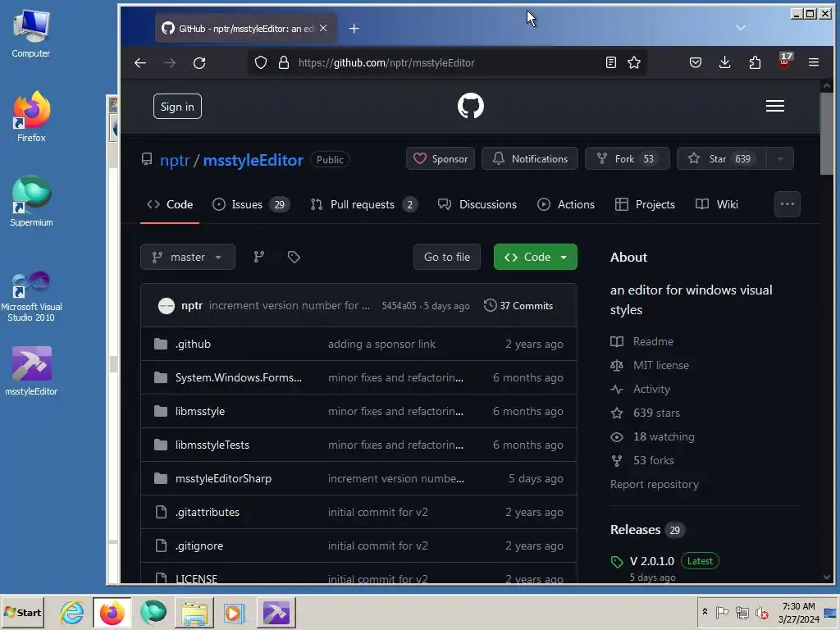Toggle reader view icon in address bar
The height and width of the screenshot is (630, 840).
(610, 62)
